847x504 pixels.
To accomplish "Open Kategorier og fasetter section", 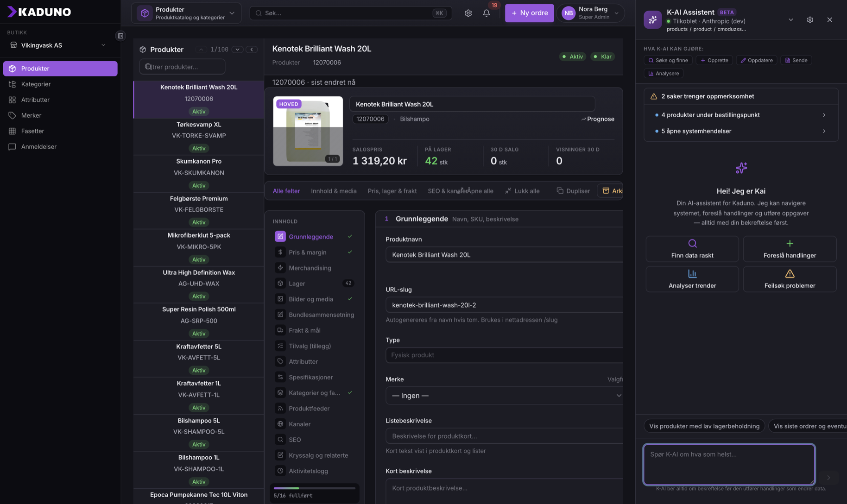I will tap(314, 393).
